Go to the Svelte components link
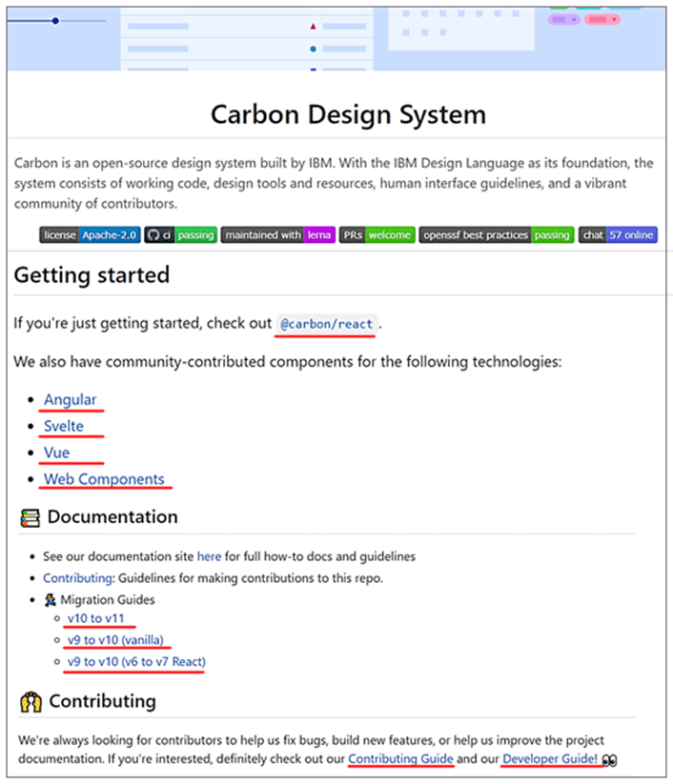This screenshot has height=784, width=673. (x=63, y=426)
